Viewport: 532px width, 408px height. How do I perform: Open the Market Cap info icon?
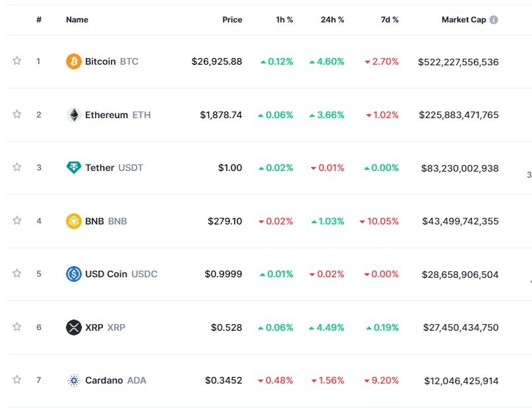[494, 20]
